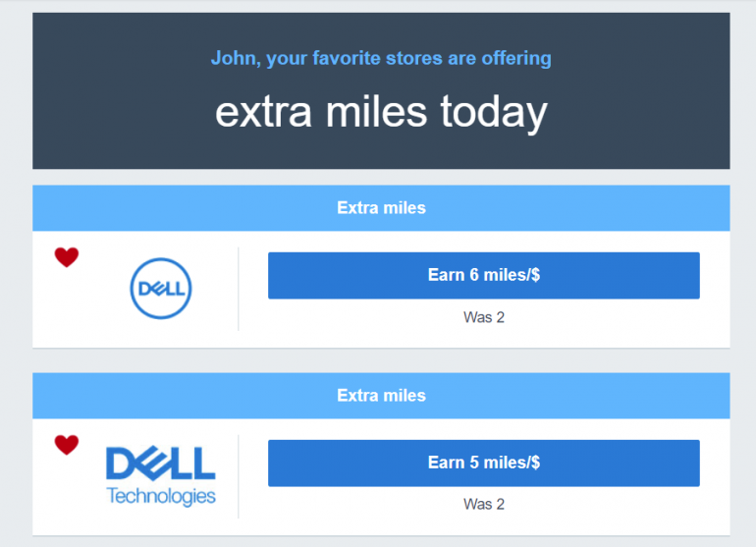The width and height of the screenshot is (756, 547).
Task: Click the name John in the greeting
Action: point(234,59)
